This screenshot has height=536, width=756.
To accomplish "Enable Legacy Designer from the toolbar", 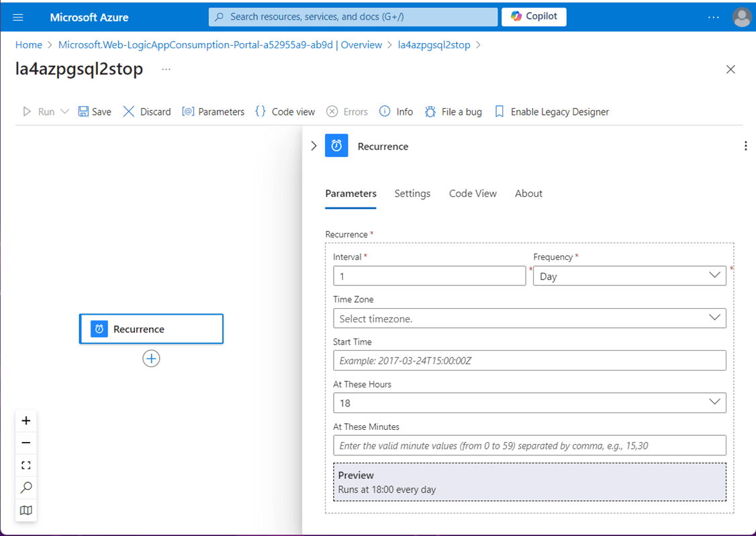I will pos(552,111).
